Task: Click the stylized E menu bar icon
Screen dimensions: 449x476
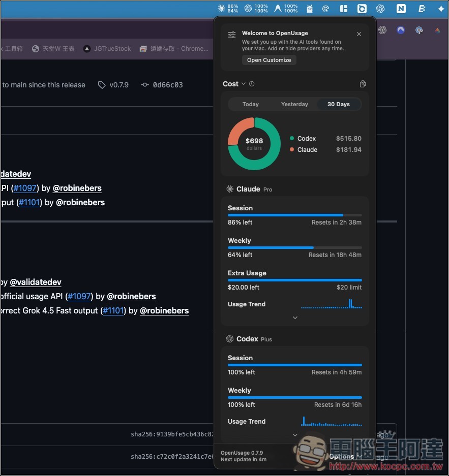Action: point(422,9)
